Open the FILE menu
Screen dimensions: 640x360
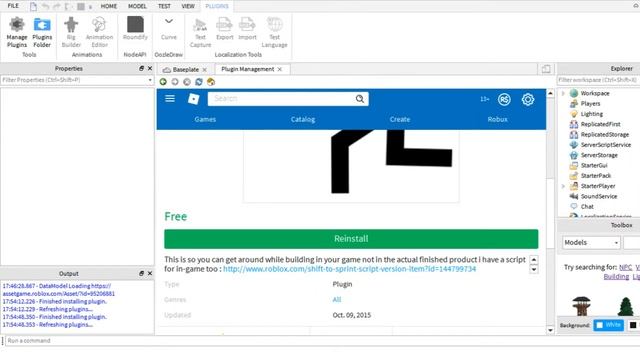[x=13, y=6]
